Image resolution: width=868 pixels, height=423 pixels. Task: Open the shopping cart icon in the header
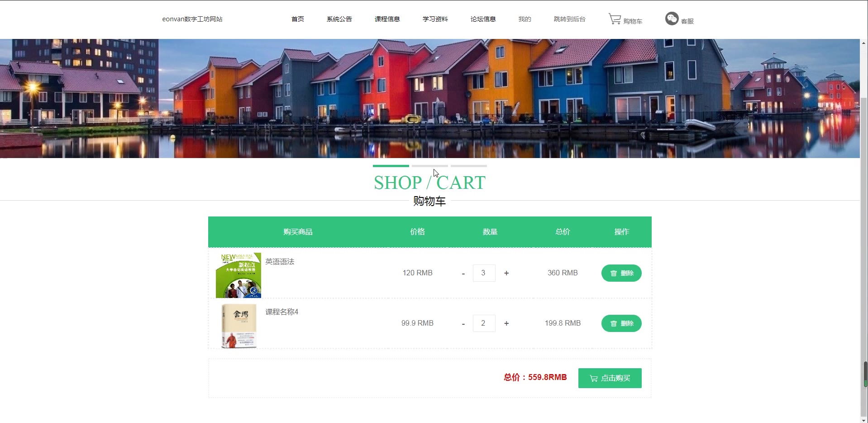[x=615, y=19]
